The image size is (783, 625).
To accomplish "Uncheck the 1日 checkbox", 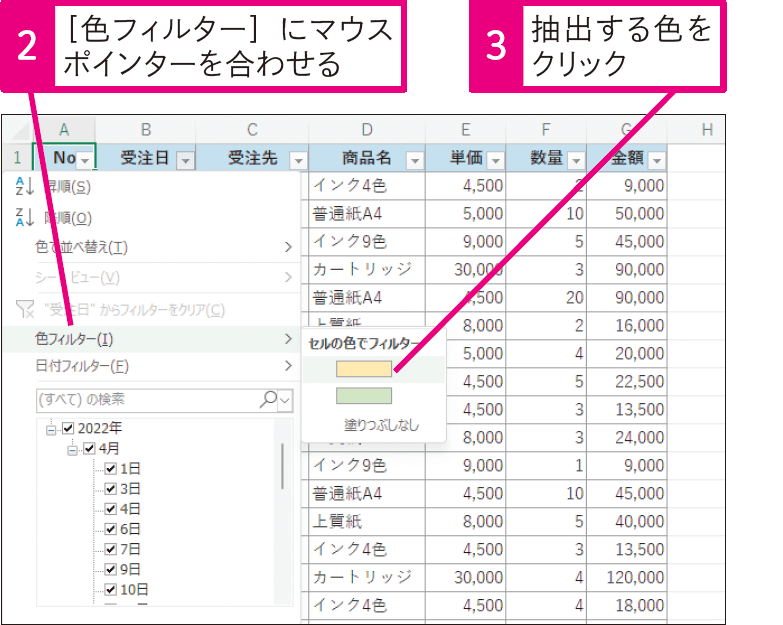I will point(110,468).
